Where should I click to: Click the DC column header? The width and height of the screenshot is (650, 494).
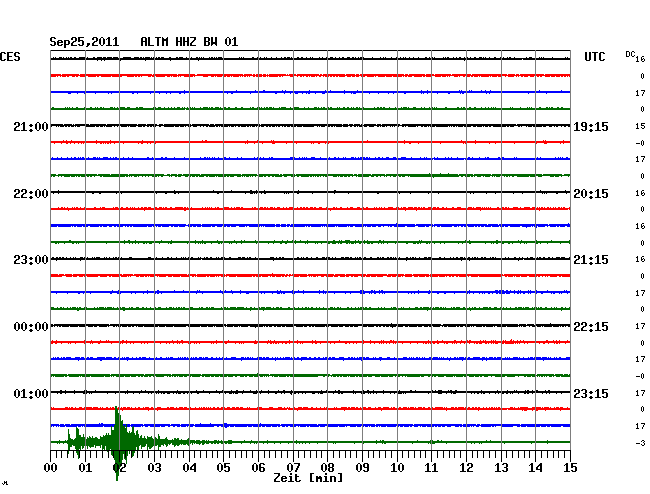630,54
